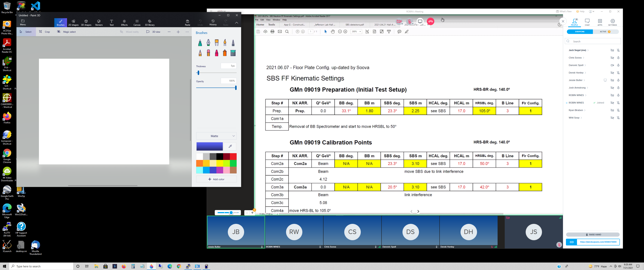This screenshot has width=644, height=270.
Task: Click the Raise Hand button
Action: pos(593,235)
